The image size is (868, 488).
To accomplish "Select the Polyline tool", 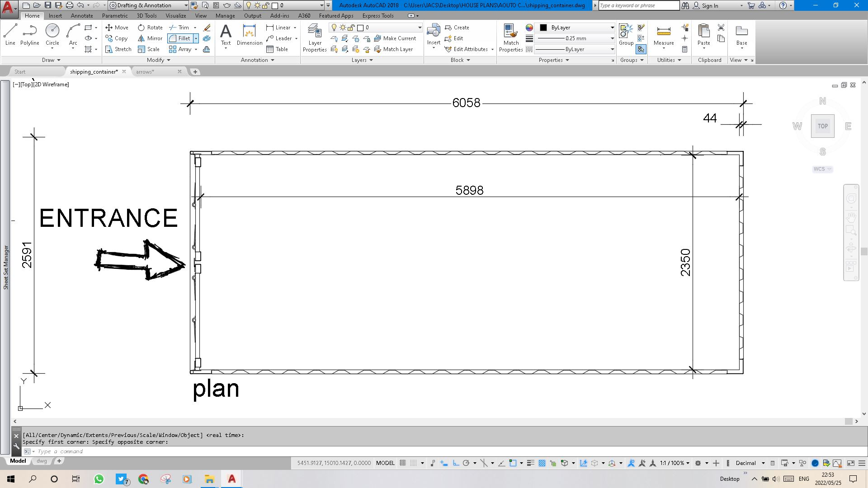I will [29, 35].
